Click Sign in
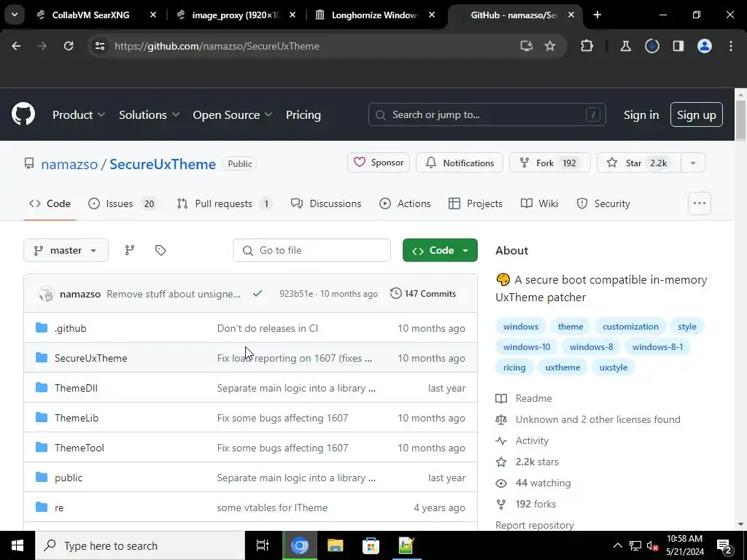 [x=641, y=114]
